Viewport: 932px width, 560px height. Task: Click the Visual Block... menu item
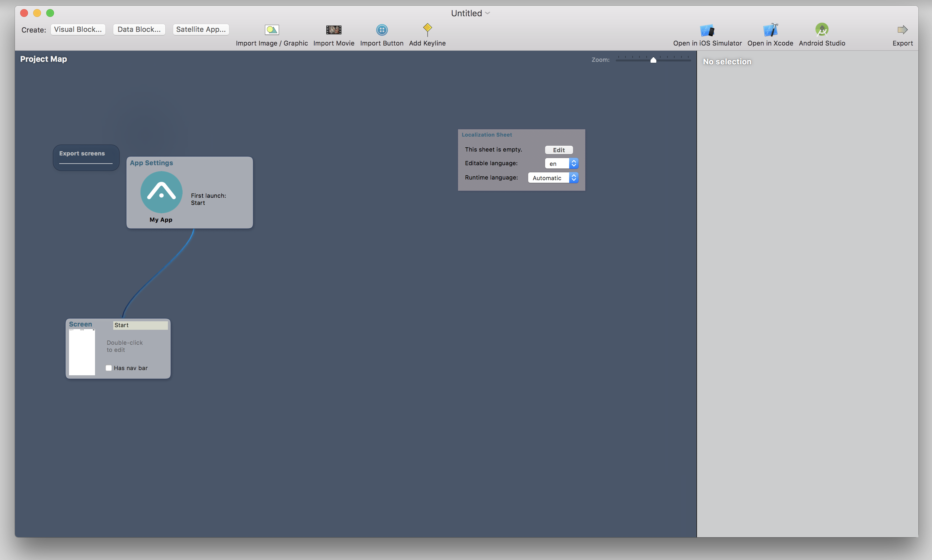point(78,29)
